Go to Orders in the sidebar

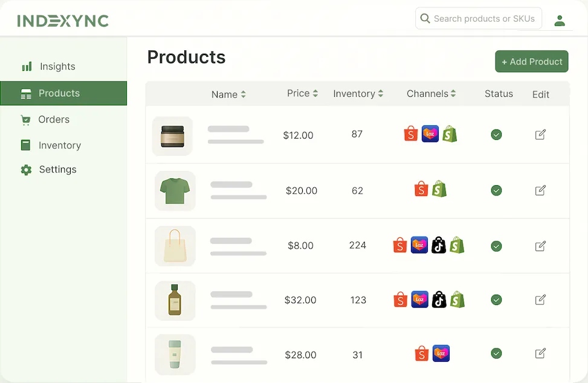point(54,119)
